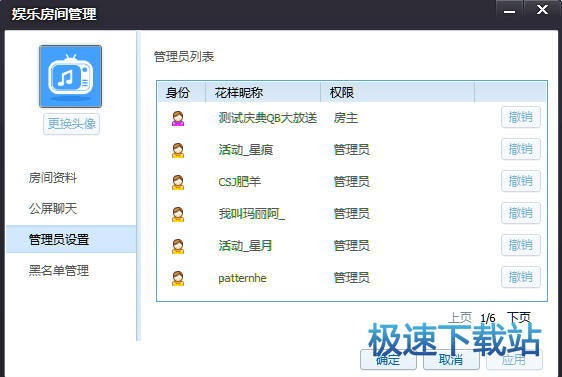Click the 更换头像 button
Viewport: 562px width, 377px height.
click(x=71, y=124)
